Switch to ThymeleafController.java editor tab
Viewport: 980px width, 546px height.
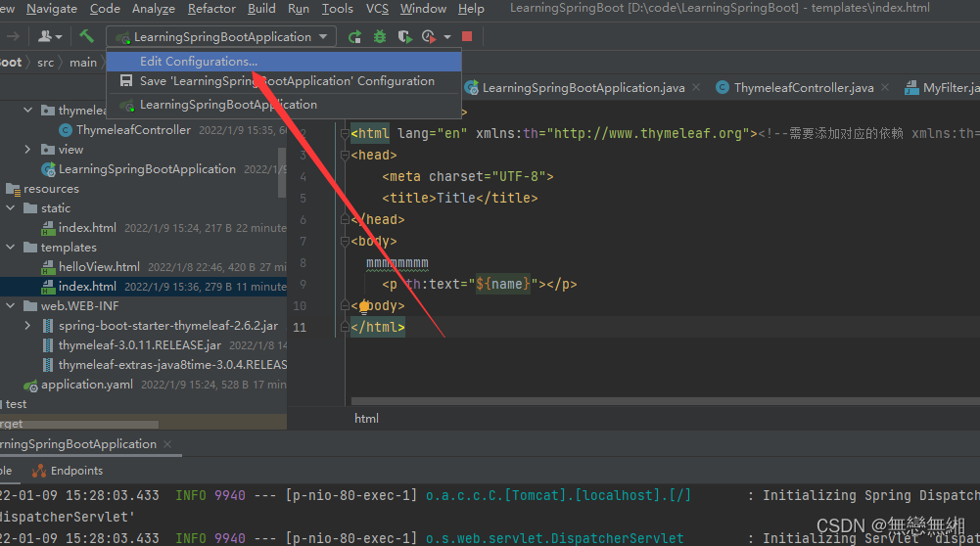coord(803,88)
